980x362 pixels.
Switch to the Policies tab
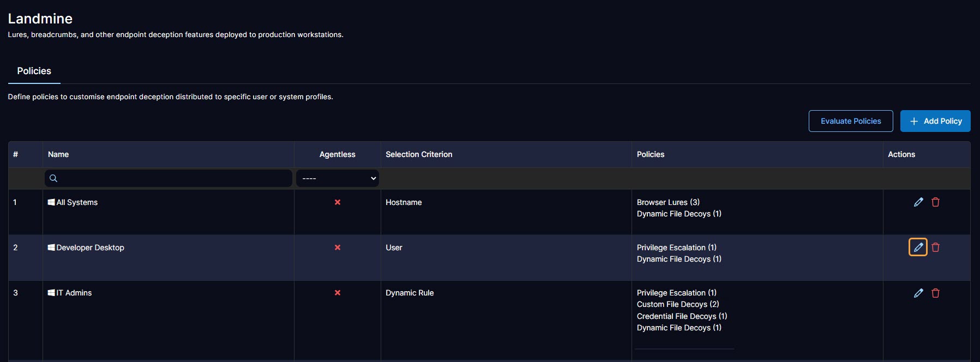pyautogui.click(x=34, y=71)
